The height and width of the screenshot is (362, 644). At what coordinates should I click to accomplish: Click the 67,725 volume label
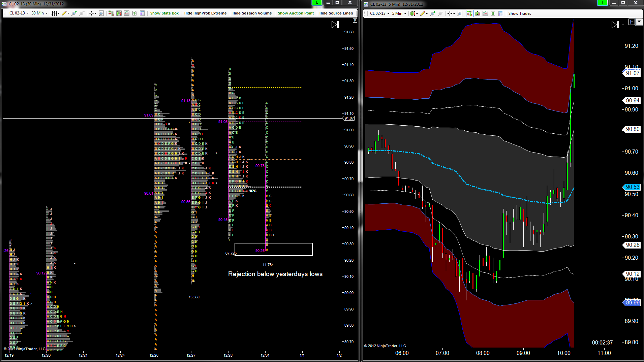point(231,253)
